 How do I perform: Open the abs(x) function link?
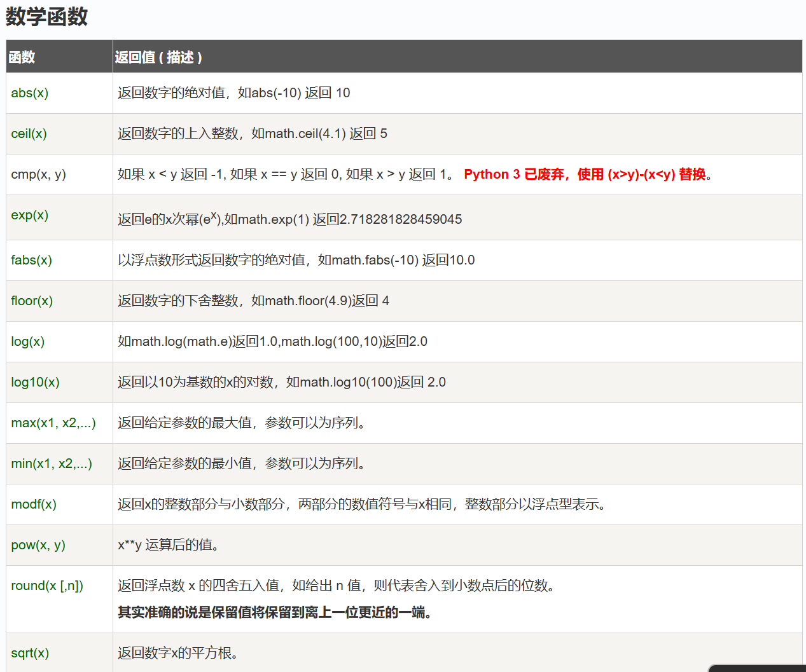(29, 93)
